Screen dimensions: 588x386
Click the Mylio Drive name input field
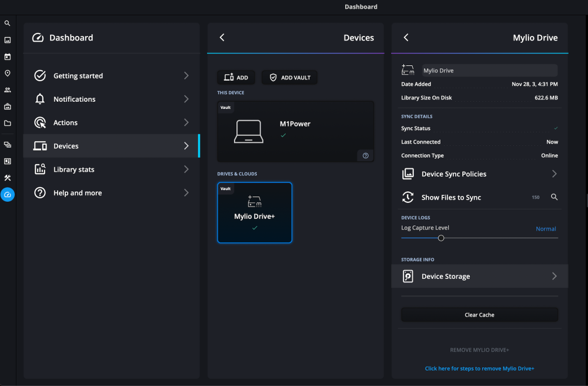[490, 71]
